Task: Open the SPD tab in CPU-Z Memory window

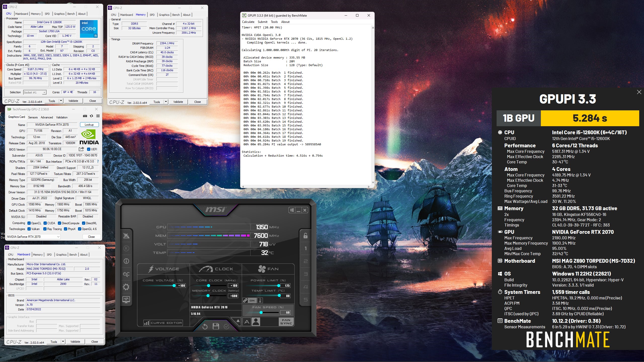Action: point(152,15)
